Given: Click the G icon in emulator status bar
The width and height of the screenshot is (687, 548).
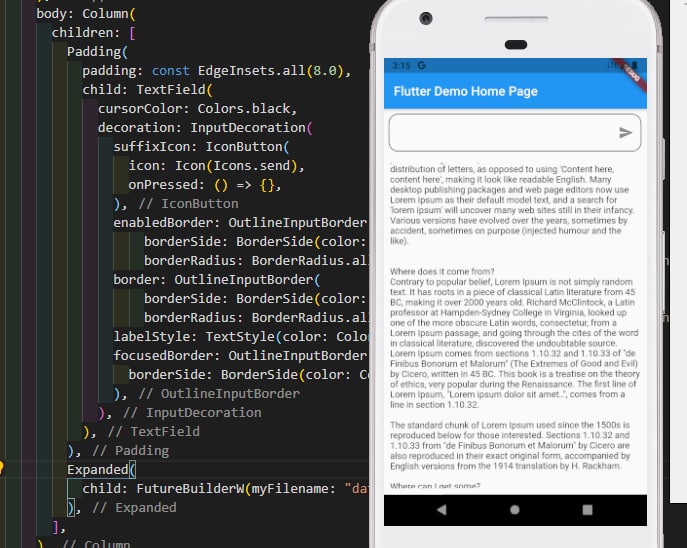Looking at the screenshot, I should tap(421, 65).
